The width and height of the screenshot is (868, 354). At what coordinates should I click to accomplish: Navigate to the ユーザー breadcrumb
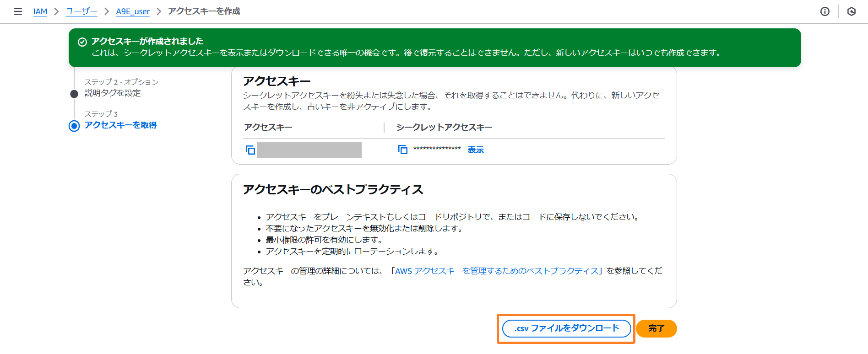81,11
